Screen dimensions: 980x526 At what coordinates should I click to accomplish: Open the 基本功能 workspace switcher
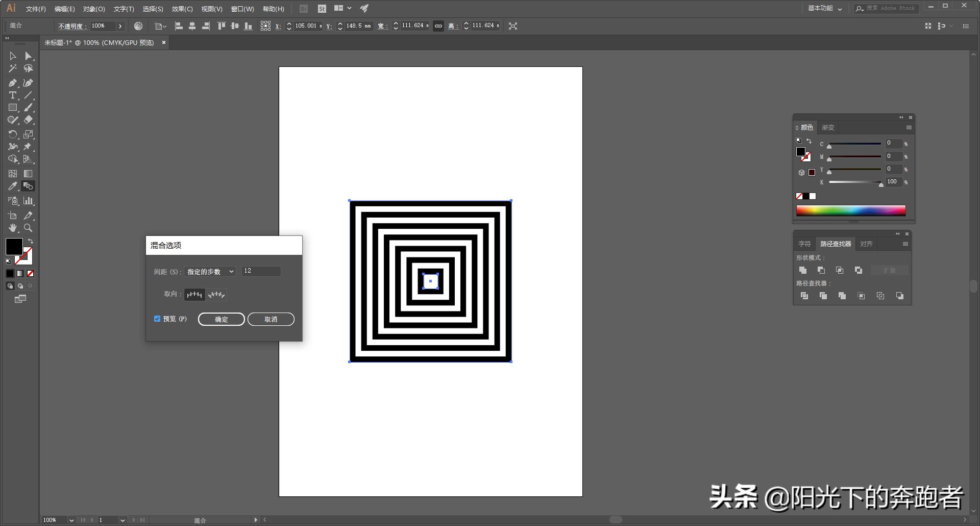823,9
